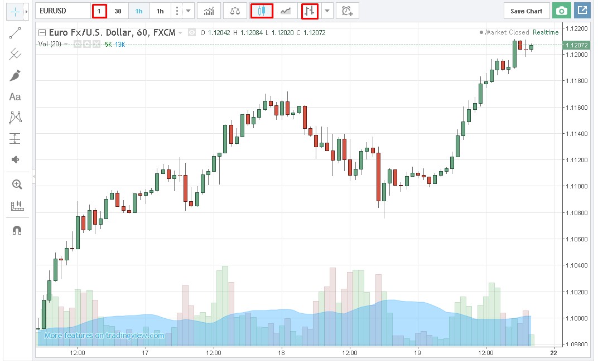Open Euro Fx/U.S. Dollar title dropdown
The height and width of the screenshot is (364, 598).
[x=180, y=33]
